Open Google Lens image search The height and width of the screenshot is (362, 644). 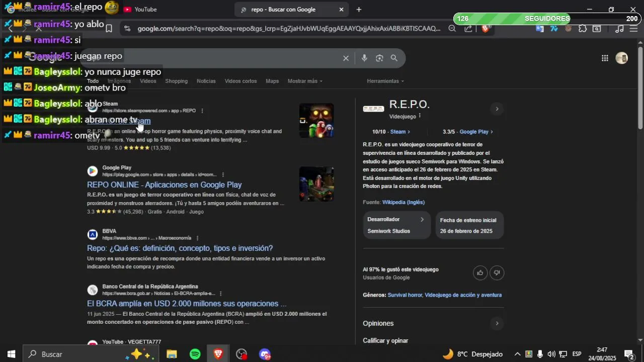point(379,58)
